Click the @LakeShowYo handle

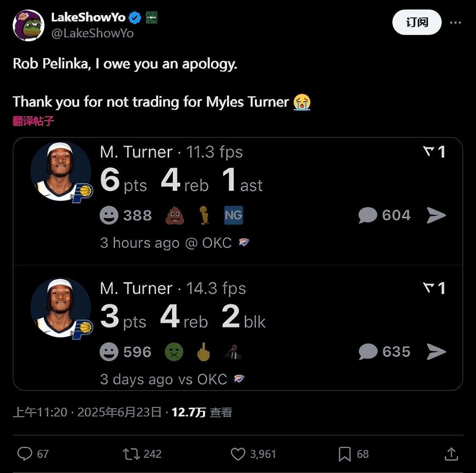pos(92,33)
